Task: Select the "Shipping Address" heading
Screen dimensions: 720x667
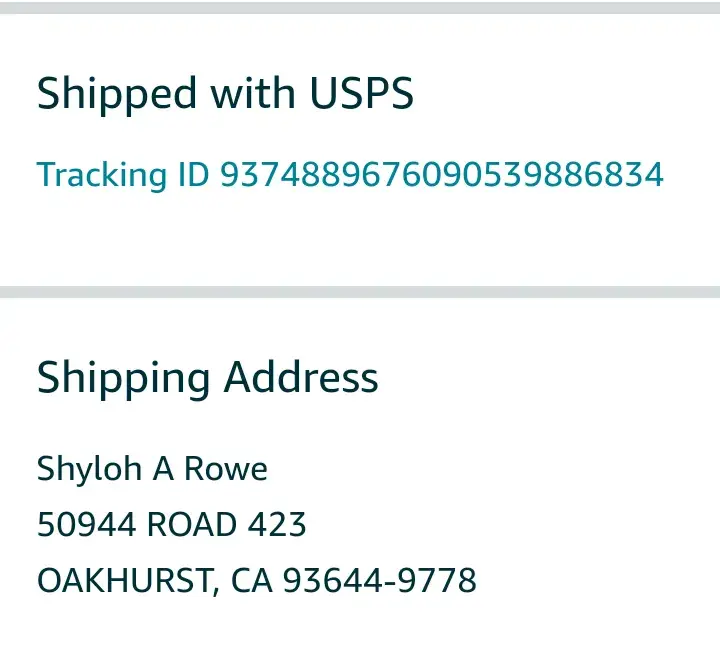Action: (208, 378)
